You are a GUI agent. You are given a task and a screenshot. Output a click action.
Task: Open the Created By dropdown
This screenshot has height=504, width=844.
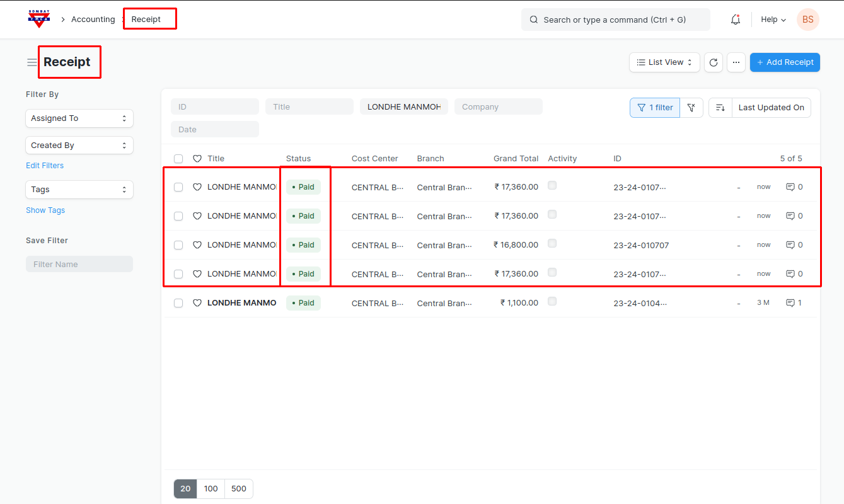click(x=79, y=146)
